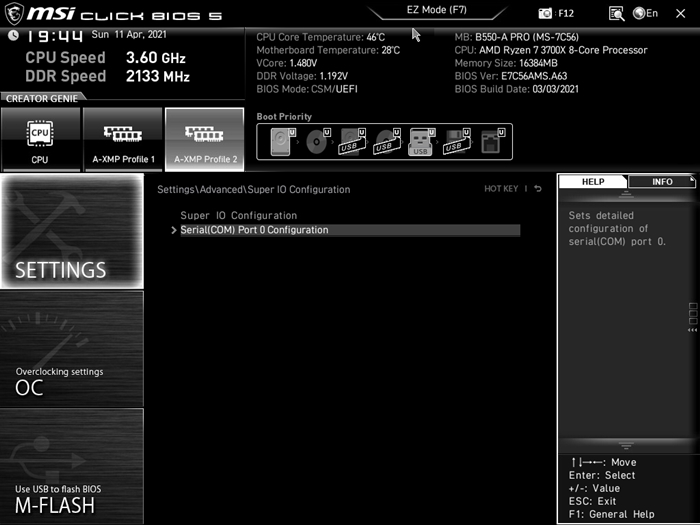This screenshot has width=700, height=525.
Task: Toggle the CPU Creator Genie button
Action: 40,138
